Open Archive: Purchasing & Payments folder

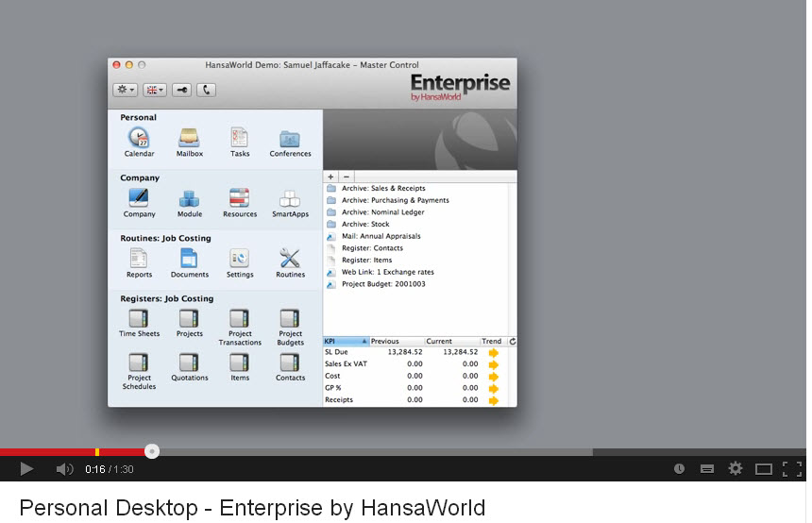388,200
